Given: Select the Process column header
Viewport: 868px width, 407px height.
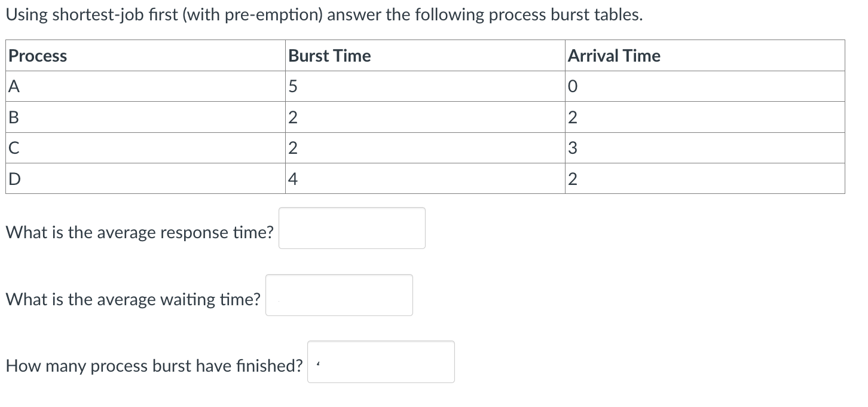Looking at the screenshot, I should pos(37,56).
